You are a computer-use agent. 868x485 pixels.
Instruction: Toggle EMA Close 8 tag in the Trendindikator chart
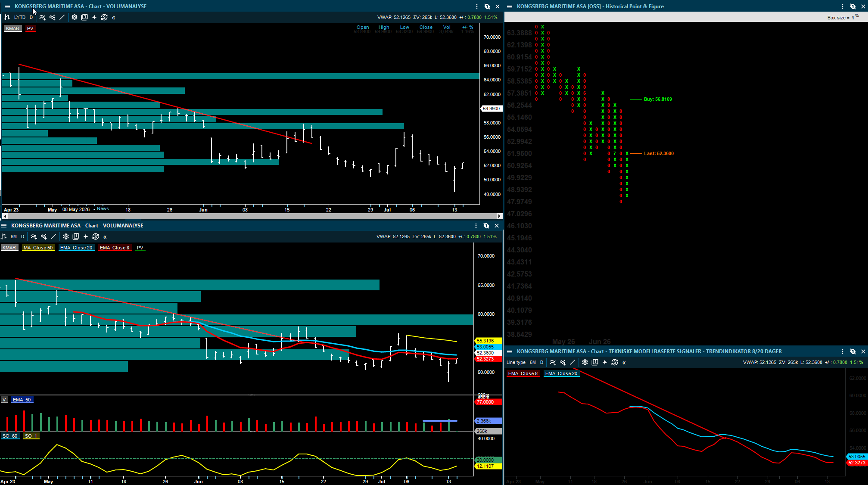tap(523, 373)
